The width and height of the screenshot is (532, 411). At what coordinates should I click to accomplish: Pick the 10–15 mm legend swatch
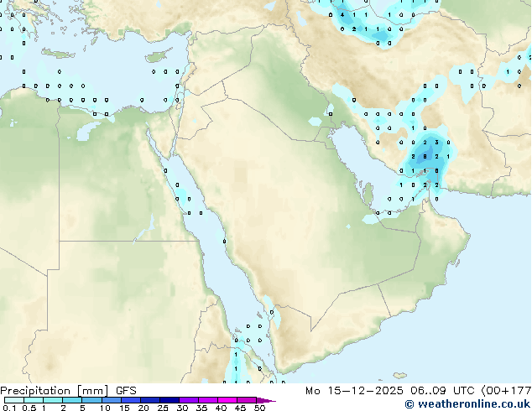[x=112, y=400]
